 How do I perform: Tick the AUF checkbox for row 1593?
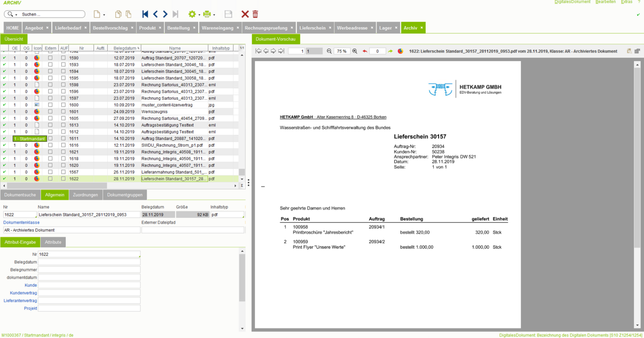pyautogui.click(x=63, y=64)
